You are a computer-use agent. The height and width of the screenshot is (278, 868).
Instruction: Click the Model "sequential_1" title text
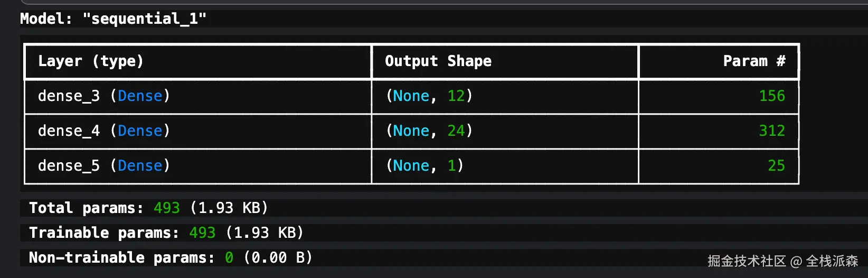[x=113, y=19]
